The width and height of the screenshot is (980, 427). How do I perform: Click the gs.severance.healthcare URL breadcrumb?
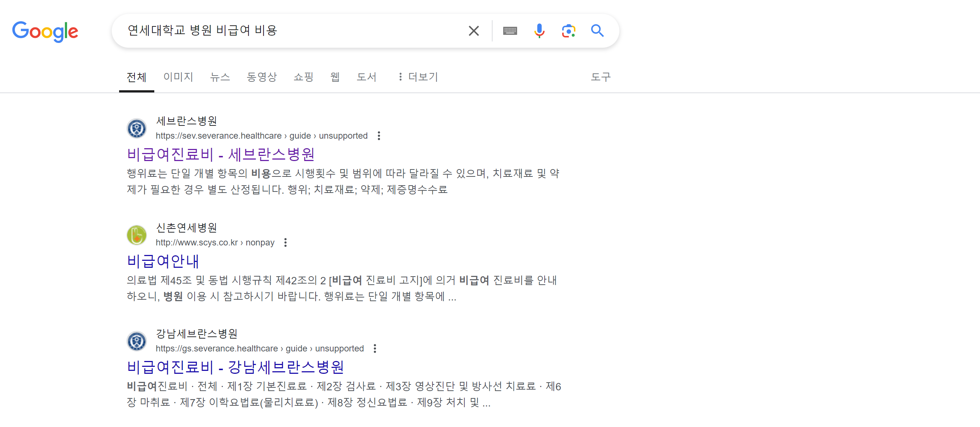pos(259,349)
